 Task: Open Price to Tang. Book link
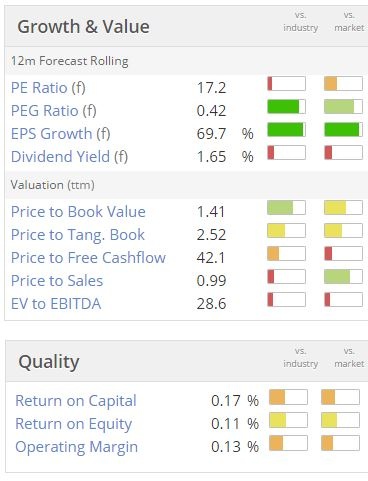[x=78, y=235]
